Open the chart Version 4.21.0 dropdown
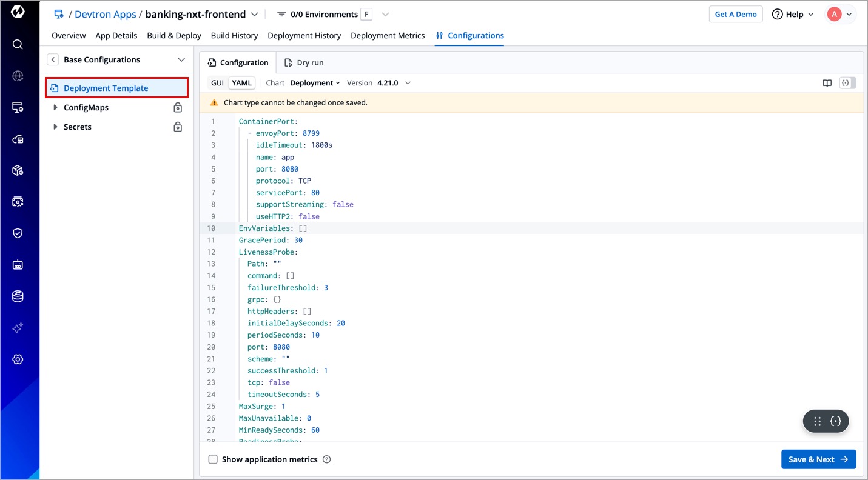 coord(394,83)
